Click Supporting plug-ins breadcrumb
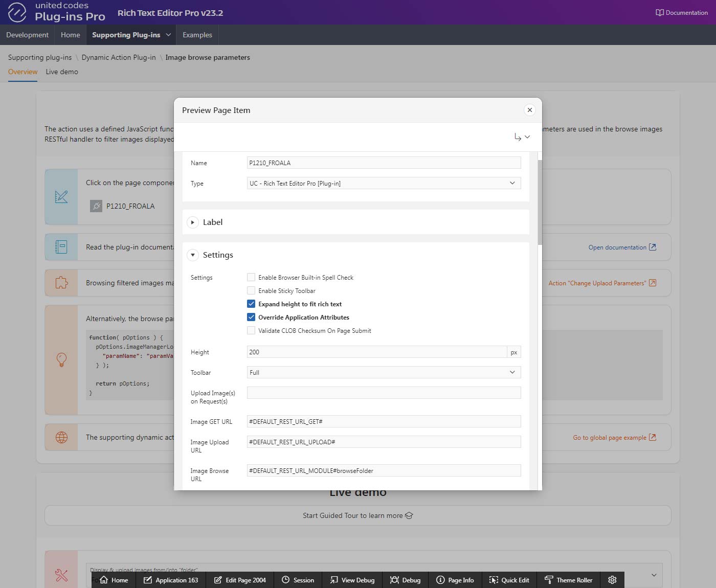Image resolution: width=716 pixels, height=588 pixels. 40,57
